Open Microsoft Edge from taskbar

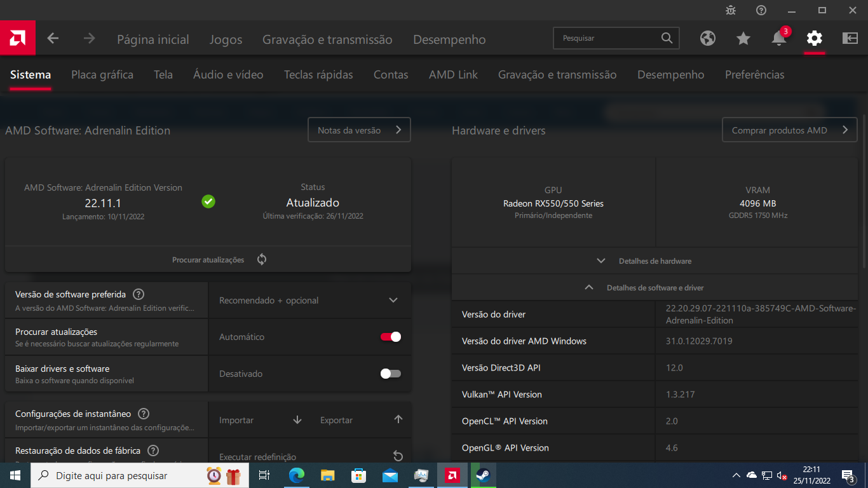click(x=296, y=475)
